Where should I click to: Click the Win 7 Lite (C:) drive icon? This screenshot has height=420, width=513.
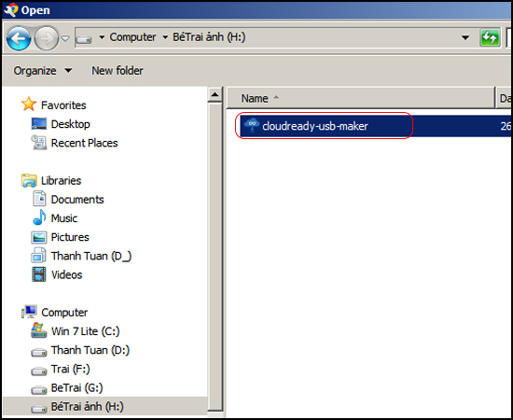click(38, 330)
